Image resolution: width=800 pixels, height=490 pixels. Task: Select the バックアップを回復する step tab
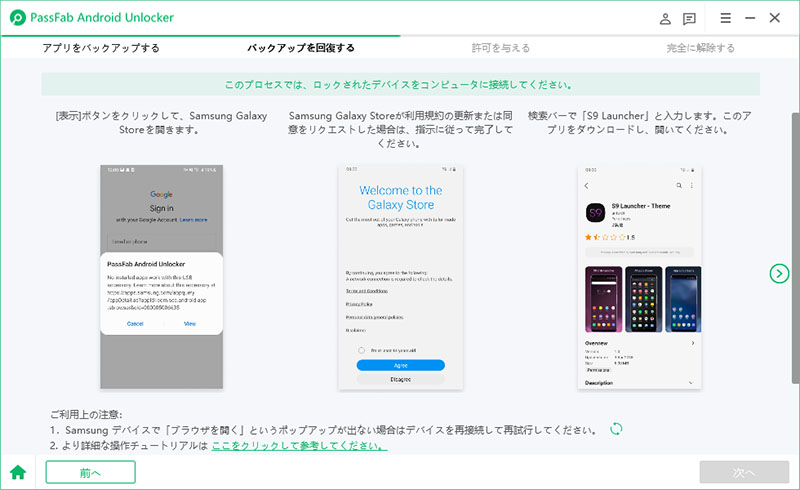pyautogui.click(x=301, y=48)
